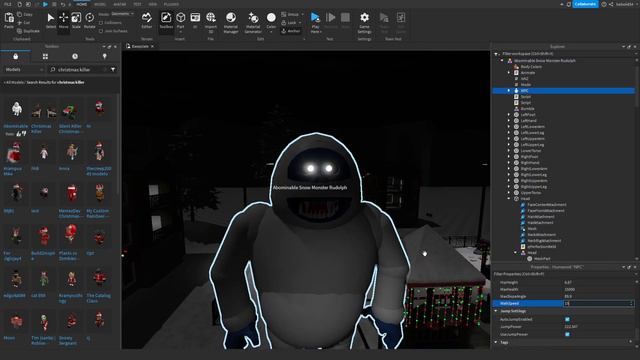Switch to the MODEL ribbon tab
640x360 pixels.
click(100, 4)
